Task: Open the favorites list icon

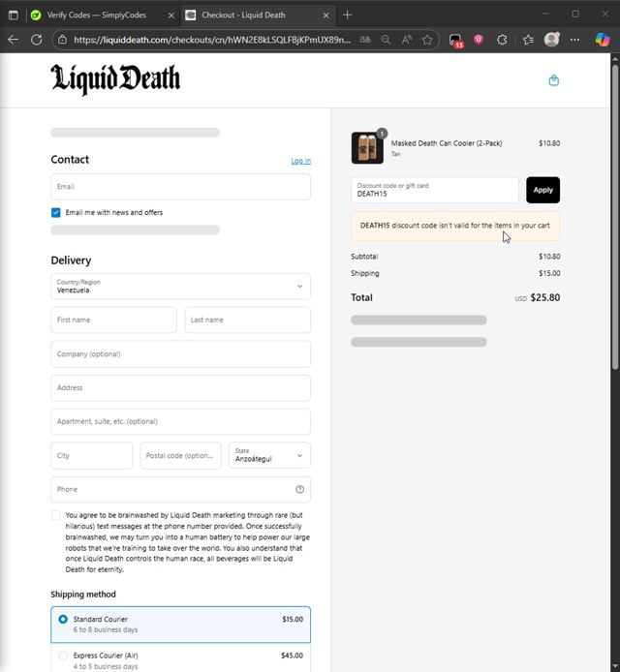Action: (528, 40)
